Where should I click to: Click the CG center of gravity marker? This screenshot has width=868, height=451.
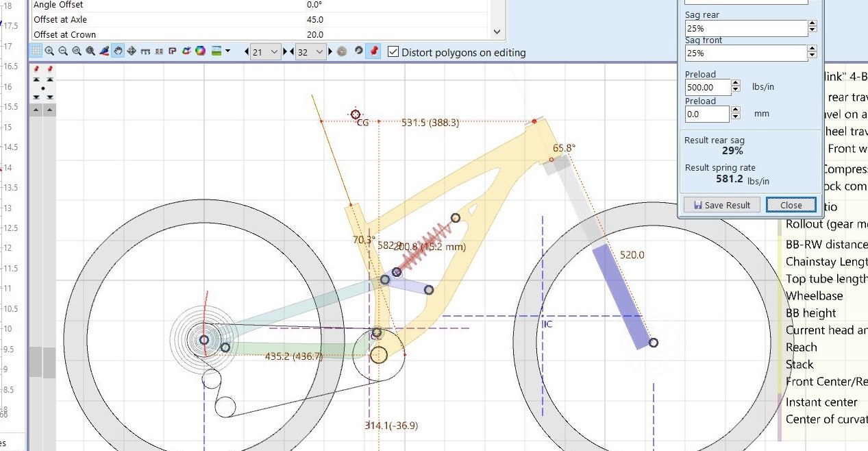click(x=356, y=114)
